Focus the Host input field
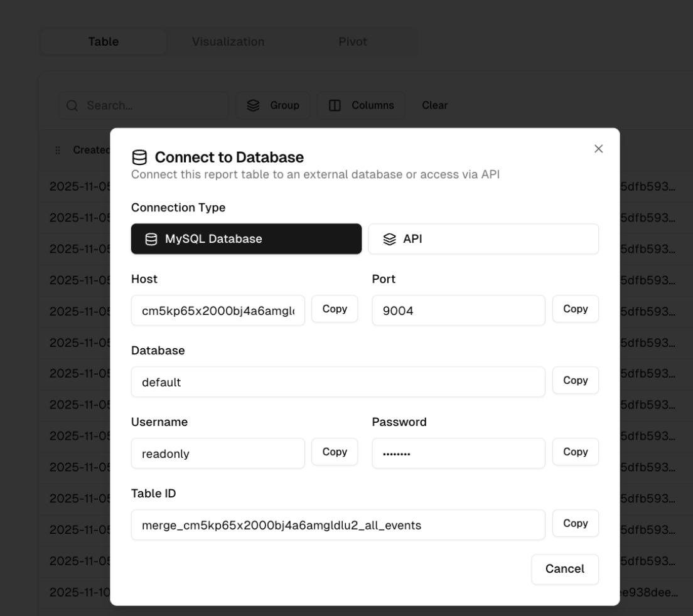This screenshot has height=616, width=693. [x=218, y=311]
